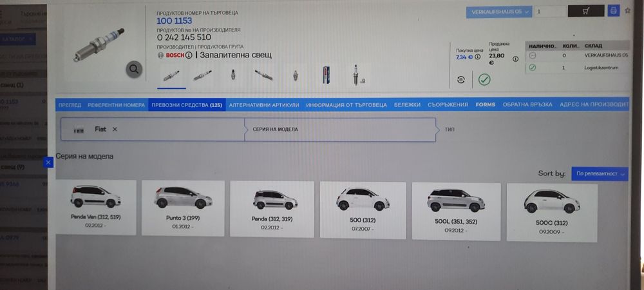The image size is (644, 290).
Task: Open the ОБРАТНА ВРЪЗКА tab
Action: 527,105
